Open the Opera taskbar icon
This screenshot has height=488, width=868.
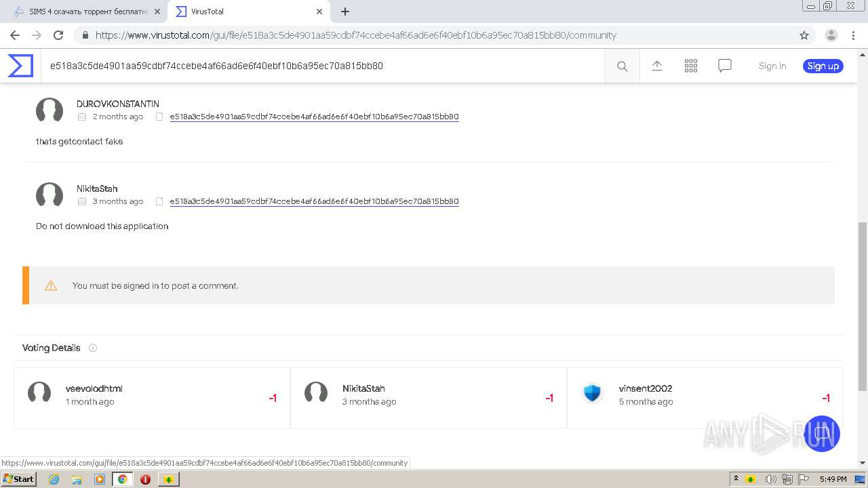point(145,479)
